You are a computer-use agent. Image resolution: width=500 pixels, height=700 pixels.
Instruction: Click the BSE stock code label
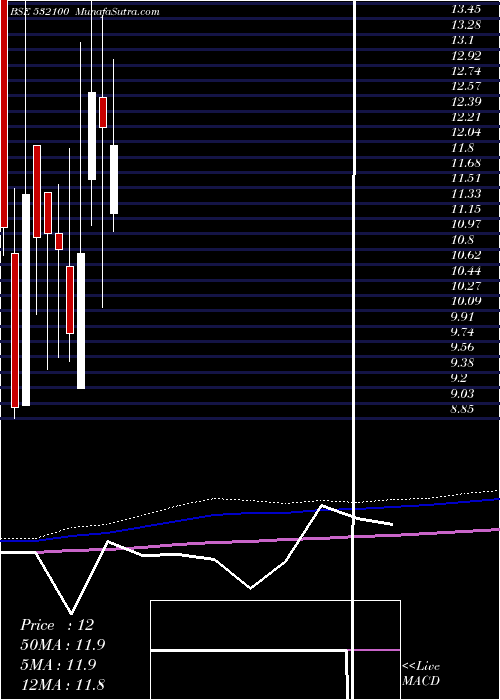[x=39, y=12]
